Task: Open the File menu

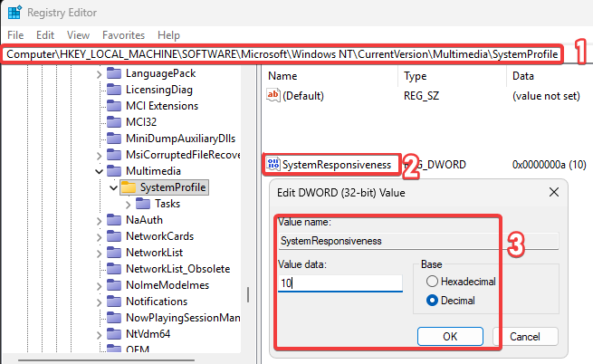Action: 15,35
